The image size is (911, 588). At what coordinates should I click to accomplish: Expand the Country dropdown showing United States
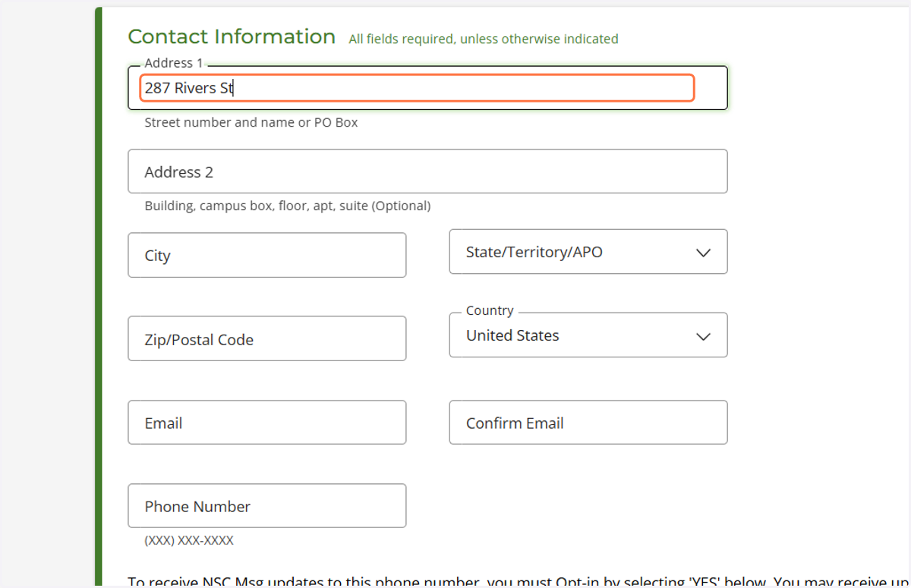pos(588,335)
